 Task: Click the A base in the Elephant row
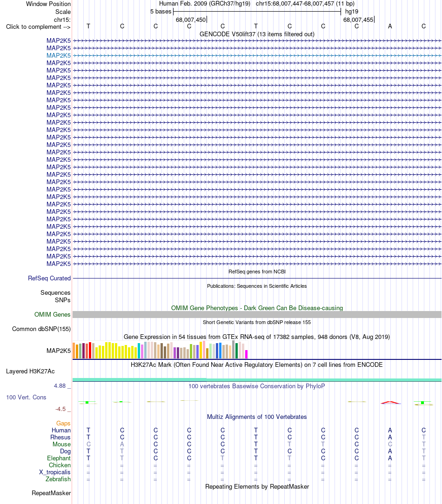point(390,458)
